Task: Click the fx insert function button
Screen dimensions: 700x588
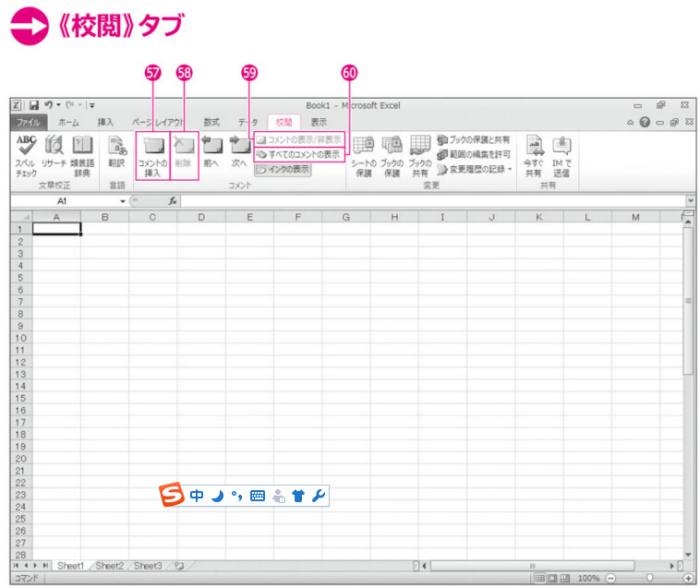Action: pyautogui.click(x=173, y=201)
